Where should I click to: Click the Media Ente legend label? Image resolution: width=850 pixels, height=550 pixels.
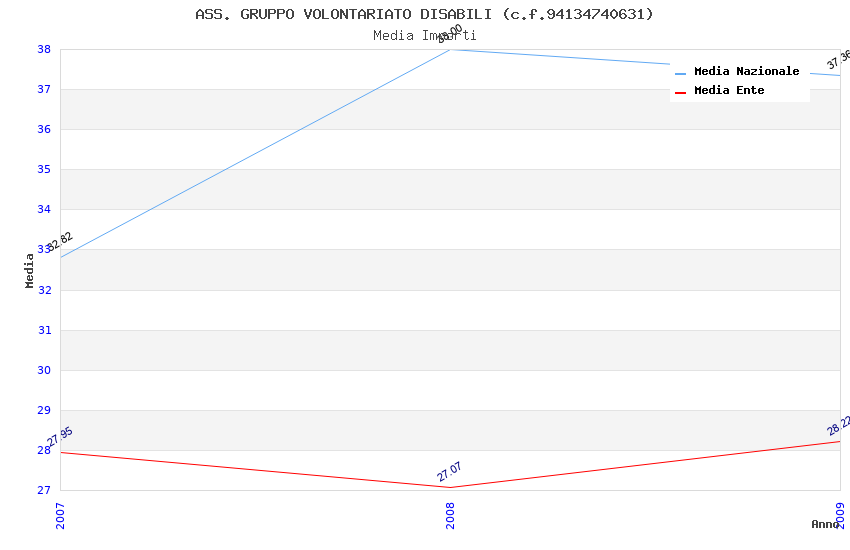729,90
